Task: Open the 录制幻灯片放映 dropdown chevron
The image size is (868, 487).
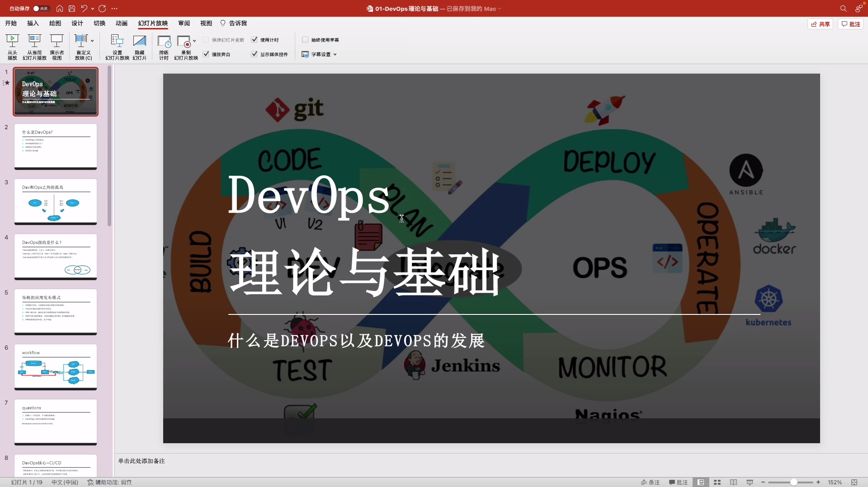Action: [194, 41]
